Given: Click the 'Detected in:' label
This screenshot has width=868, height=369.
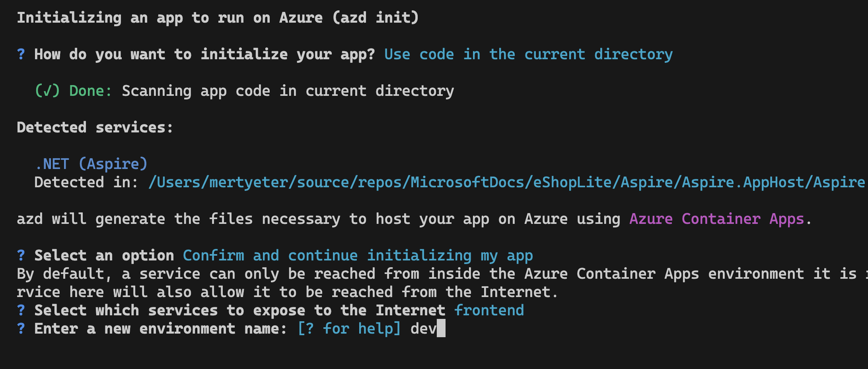Looking at the screenshot, I should click(x=86, y=182).
